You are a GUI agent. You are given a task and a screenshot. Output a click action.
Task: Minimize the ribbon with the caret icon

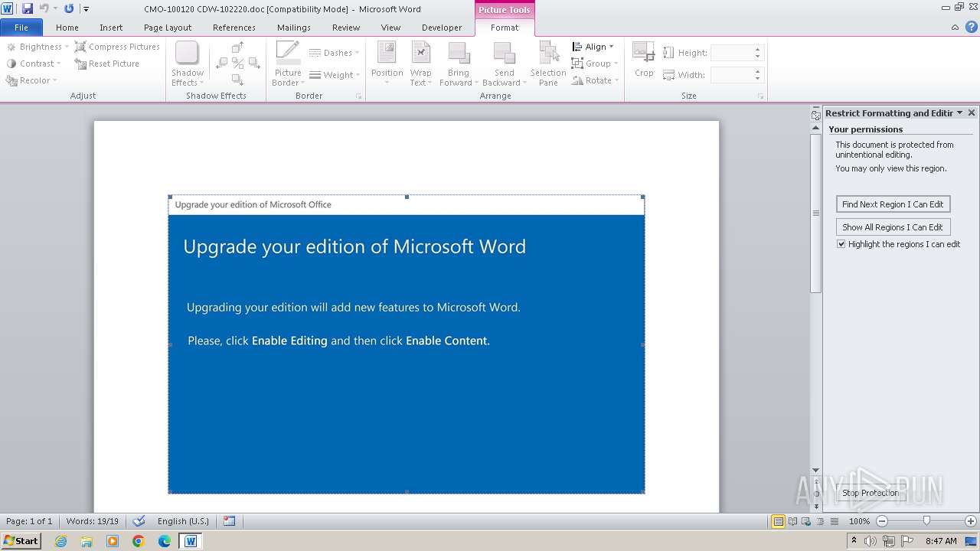[x=955, y=28]
